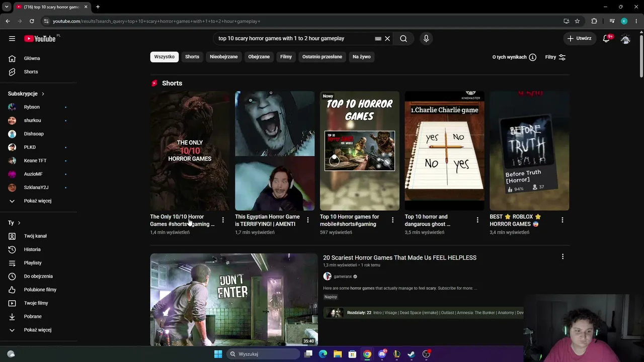Click the Windows Start button
The height and width of the screenshot is (362, 644).
(x=218, y=354)
